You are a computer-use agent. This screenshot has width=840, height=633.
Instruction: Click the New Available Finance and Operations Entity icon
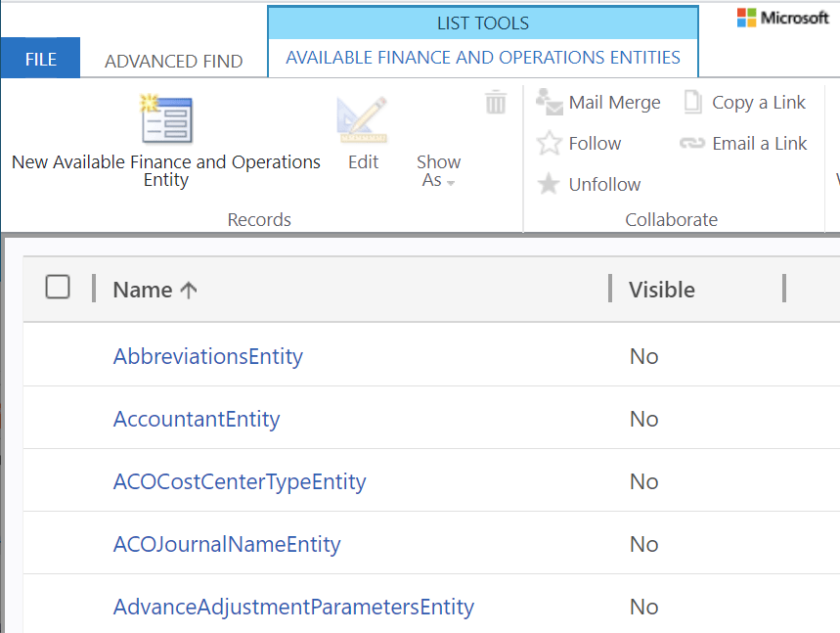coord(165,117)
